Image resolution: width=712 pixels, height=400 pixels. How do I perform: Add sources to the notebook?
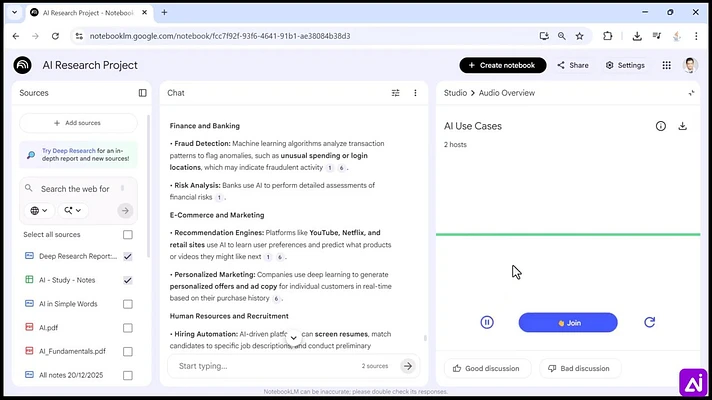[78, 123]
